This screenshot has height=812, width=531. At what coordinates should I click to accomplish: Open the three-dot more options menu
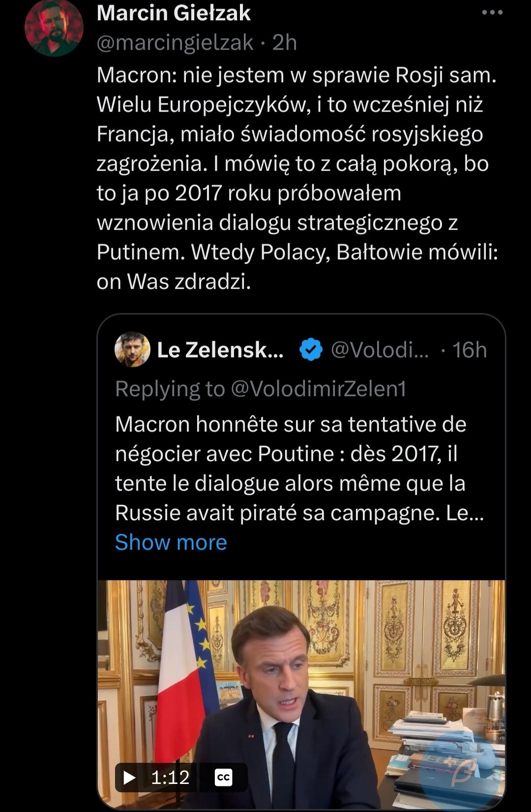pos(492,13)
